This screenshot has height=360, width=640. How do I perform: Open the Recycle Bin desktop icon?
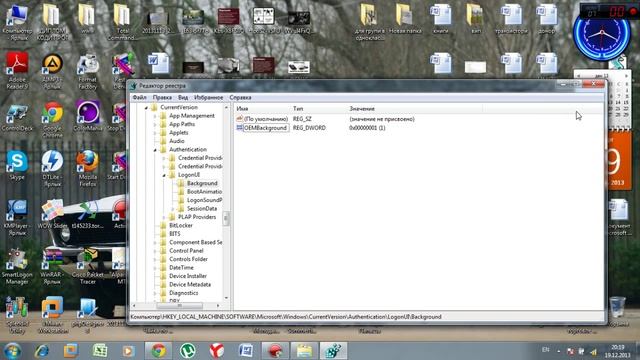point(617,311)
